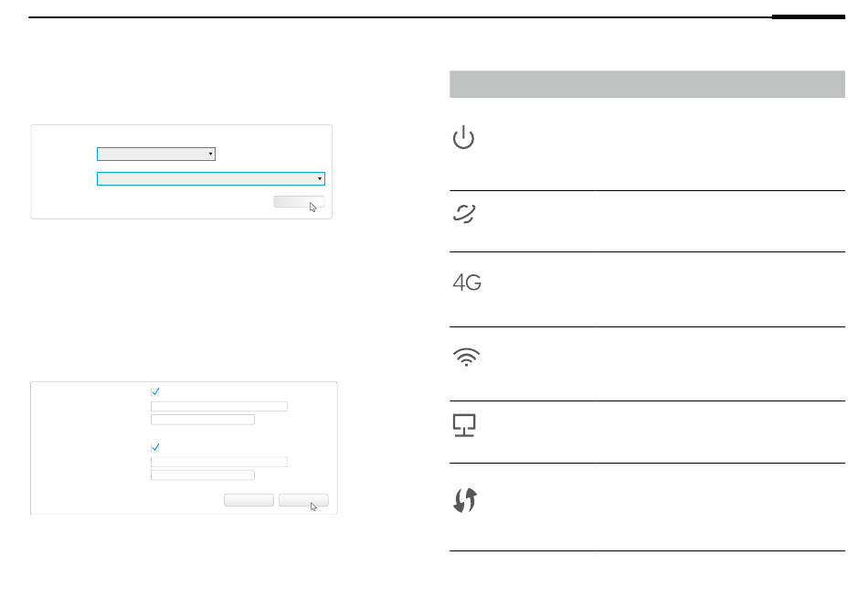Click the right button in lower form
The image size is (868, 598).
302,500
